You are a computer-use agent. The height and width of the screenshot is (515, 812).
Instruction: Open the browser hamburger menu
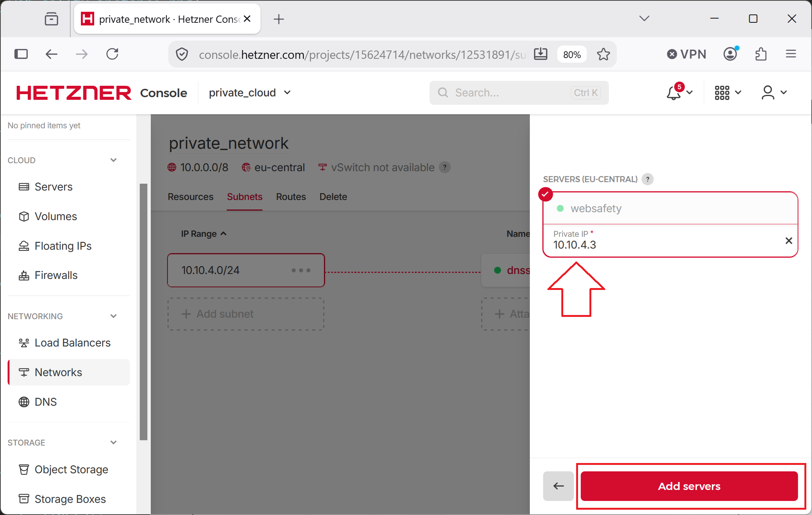coord(791,54)
